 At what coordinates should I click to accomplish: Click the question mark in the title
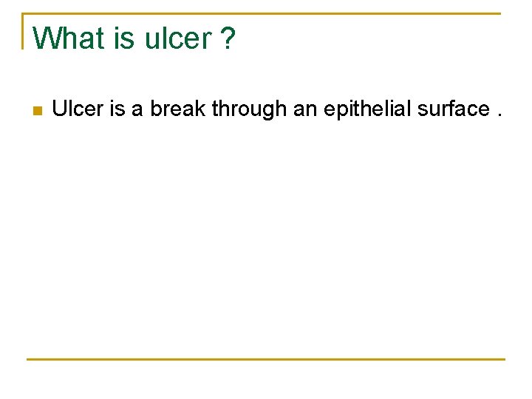coord(228,38)
